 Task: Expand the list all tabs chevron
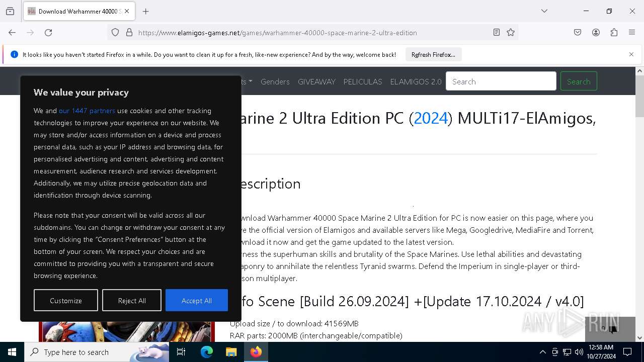pyautogui.click(x=544, y=11)
